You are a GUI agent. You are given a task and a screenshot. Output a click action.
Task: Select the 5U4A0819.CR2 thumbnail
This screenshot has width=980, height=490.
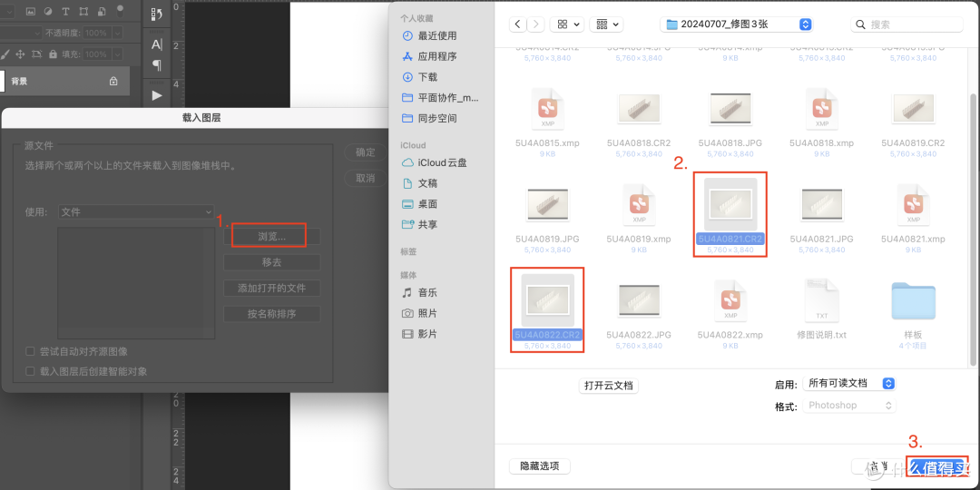pos(914,109)
